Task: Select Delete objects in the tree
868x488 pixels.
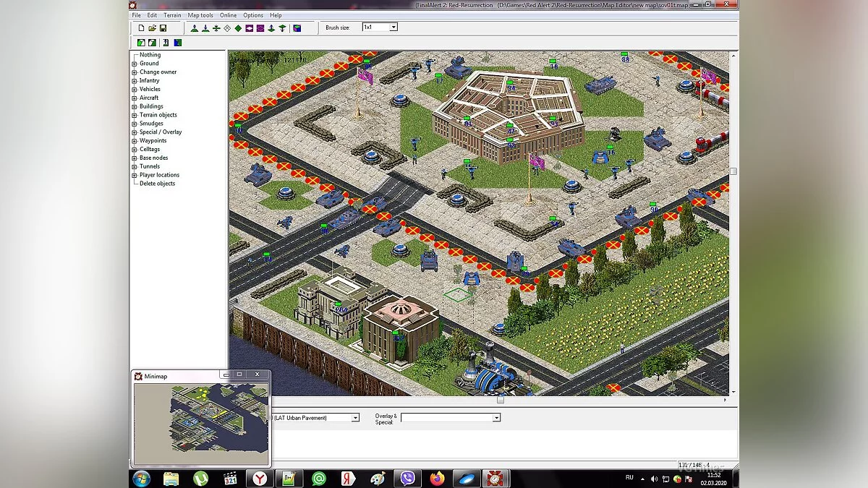Action: (x=158, y=183)
